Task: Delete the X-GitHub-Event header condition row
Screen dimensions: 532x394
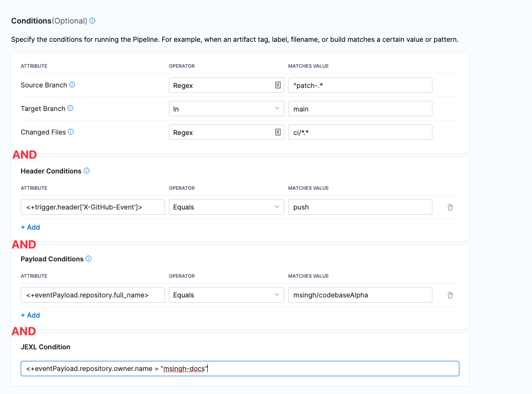Action: click(450, 208)
